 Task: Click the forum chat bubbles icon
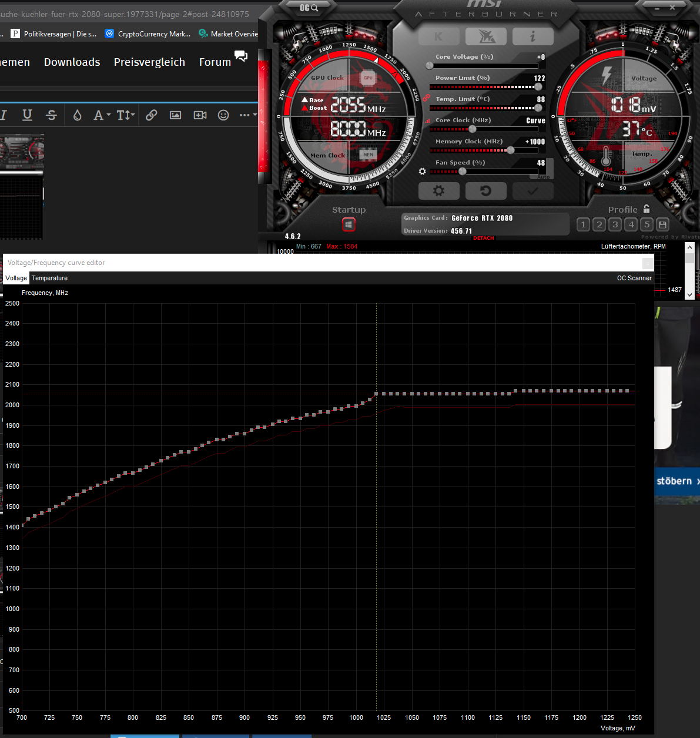coord(241,56)
